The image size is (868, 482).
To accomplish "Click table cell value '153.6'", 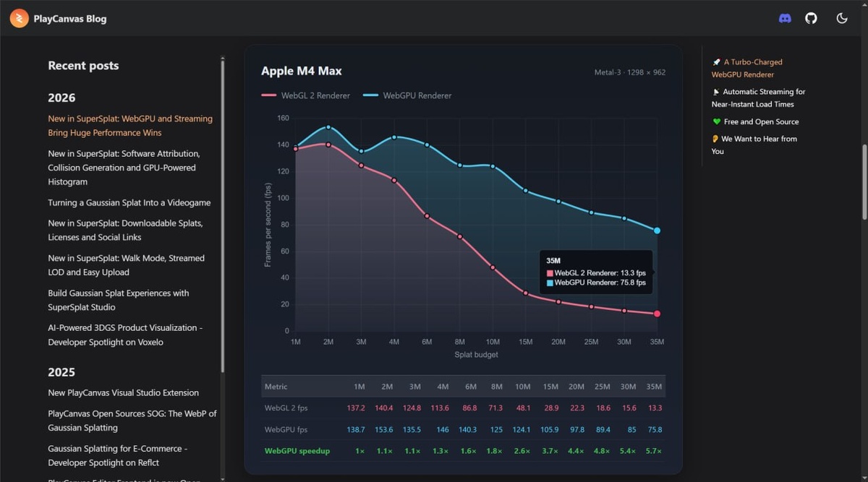I will [x=383, y=429].
